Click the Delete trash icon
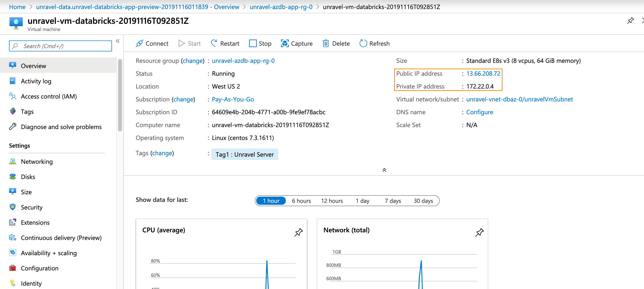This screenshot has width=644, height=289. pos(326,44)
